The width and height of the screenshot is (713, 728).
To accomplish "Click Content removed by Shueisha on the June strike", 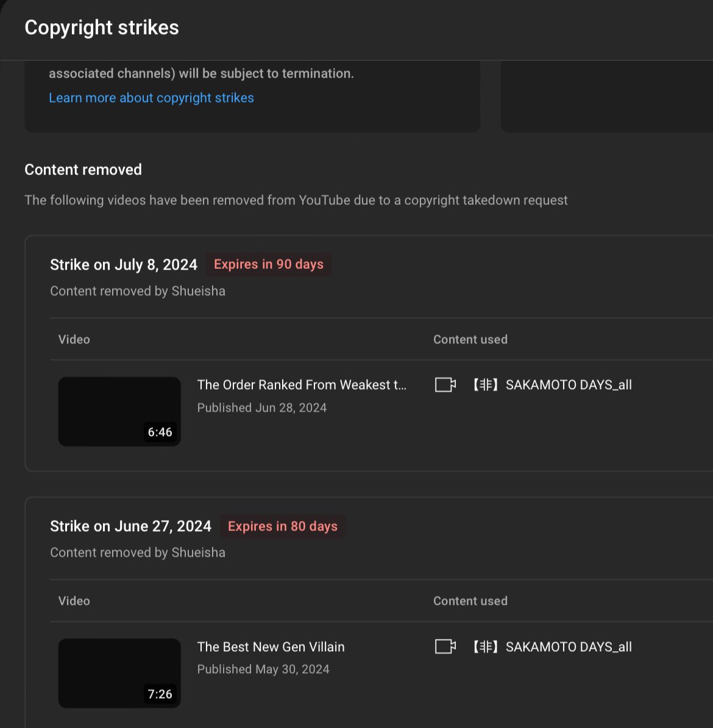I will [x=137, y=552].
